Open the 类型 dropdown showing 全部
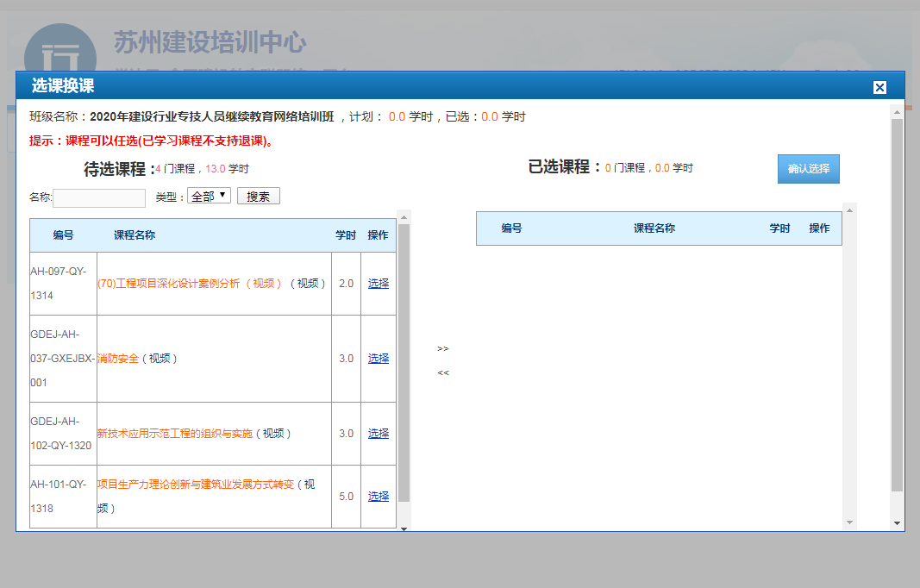The width and height of the screenshot is (920, 588). click(209, 196)
